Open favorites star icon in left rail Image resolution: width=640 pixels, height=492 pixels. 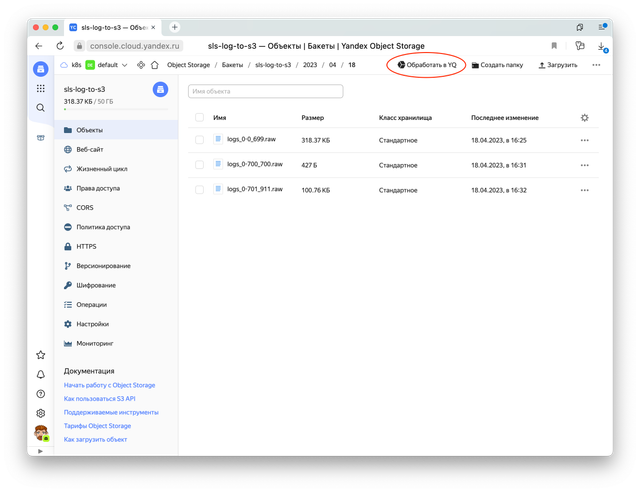pyautogui.click(x=40, y=354)
